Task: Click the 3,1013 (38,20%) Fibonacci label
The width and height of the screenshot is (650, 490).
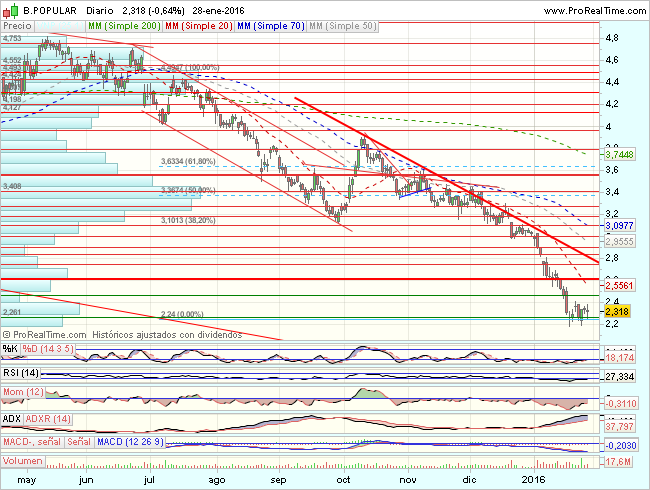Action: pos(188,221)
